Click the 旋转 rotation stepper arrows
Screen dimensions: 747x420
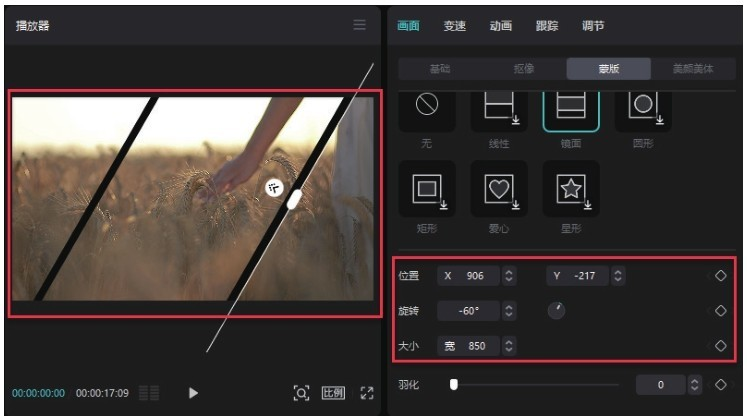(509, 311)
